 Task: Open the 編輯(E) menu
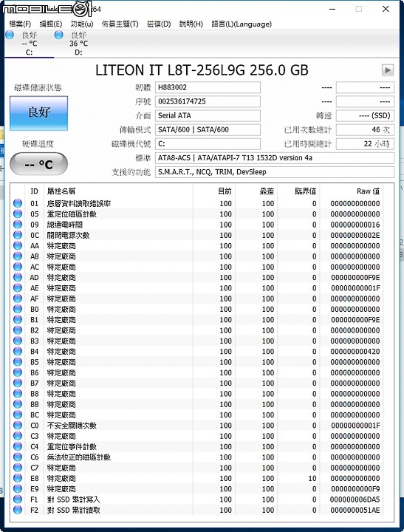pos(51,24)
